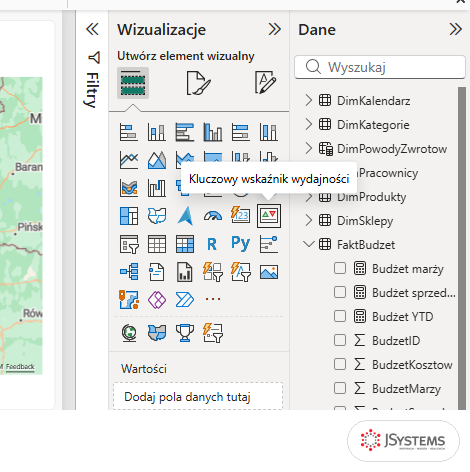Open the Filtry pane label

[x=93, y=90]
